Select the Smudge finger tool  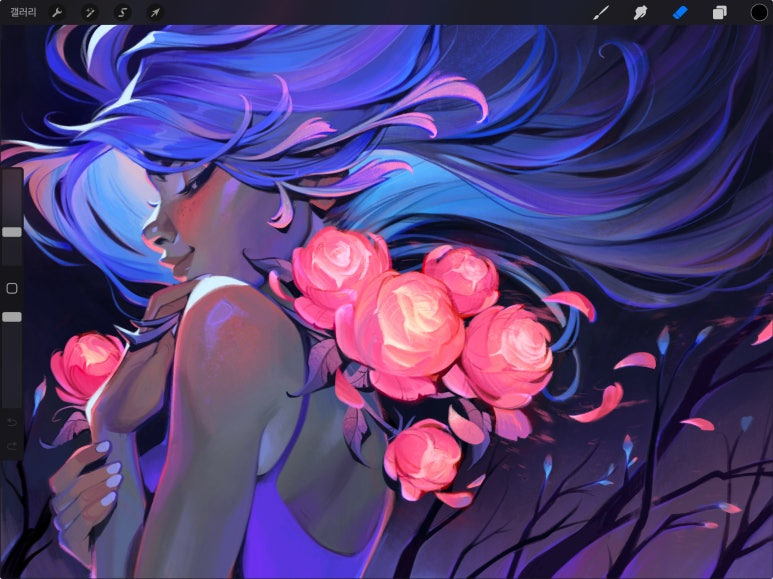point(640,12)
